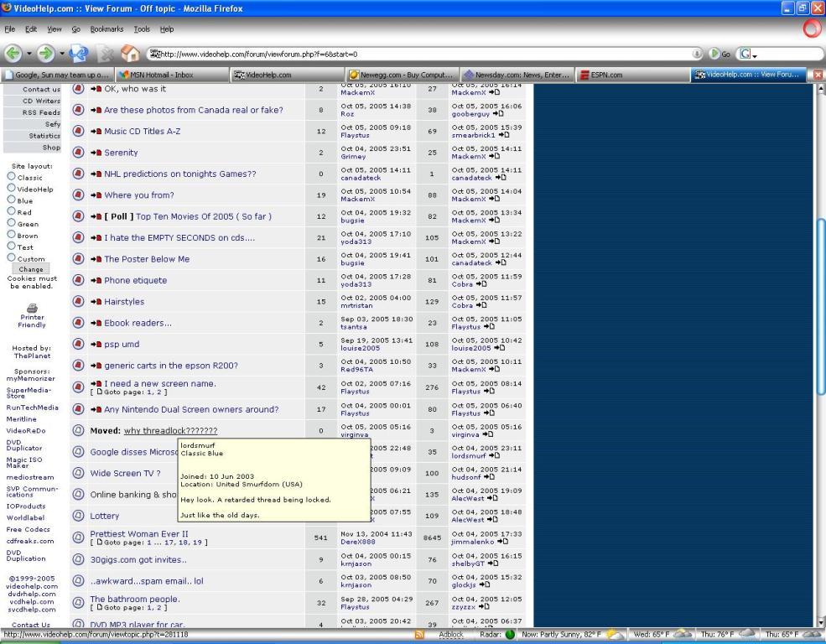The image size is (826, 644).
Task: Open the Adblock status bar item
Action: pos(451,635)
